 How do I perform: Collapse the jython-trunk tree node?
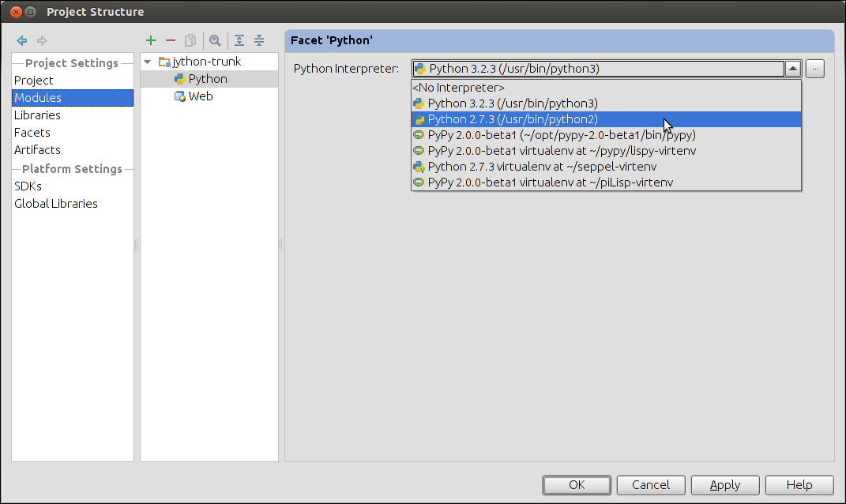click(148, 62)
